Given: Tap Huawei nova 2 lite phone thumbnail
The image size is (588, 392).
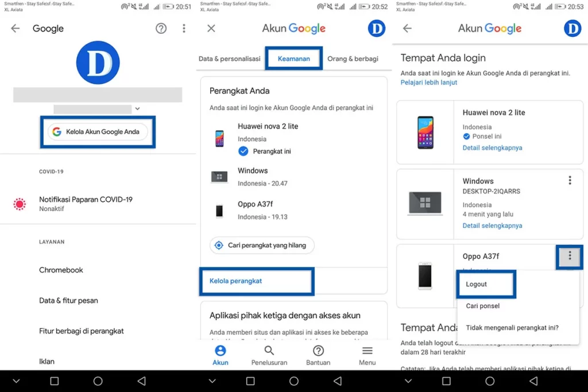Looking at the screenshot, I should [425, 132].
